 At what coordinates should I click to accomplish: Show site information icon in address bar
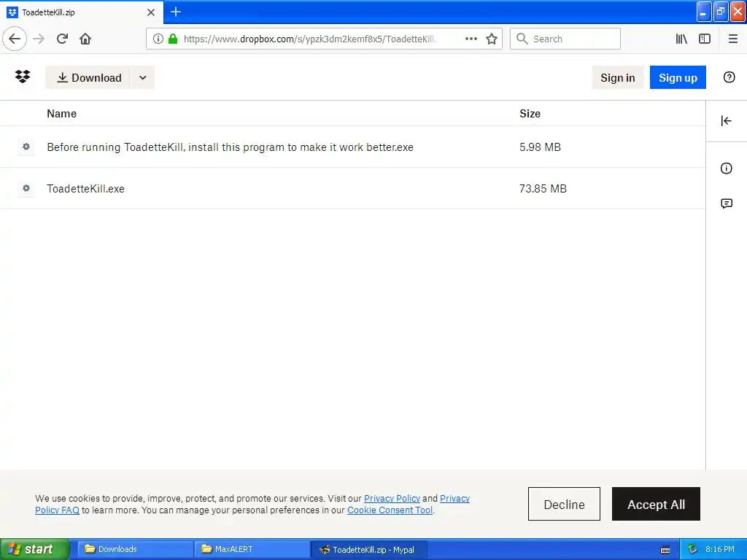click(x=158, y=39)
